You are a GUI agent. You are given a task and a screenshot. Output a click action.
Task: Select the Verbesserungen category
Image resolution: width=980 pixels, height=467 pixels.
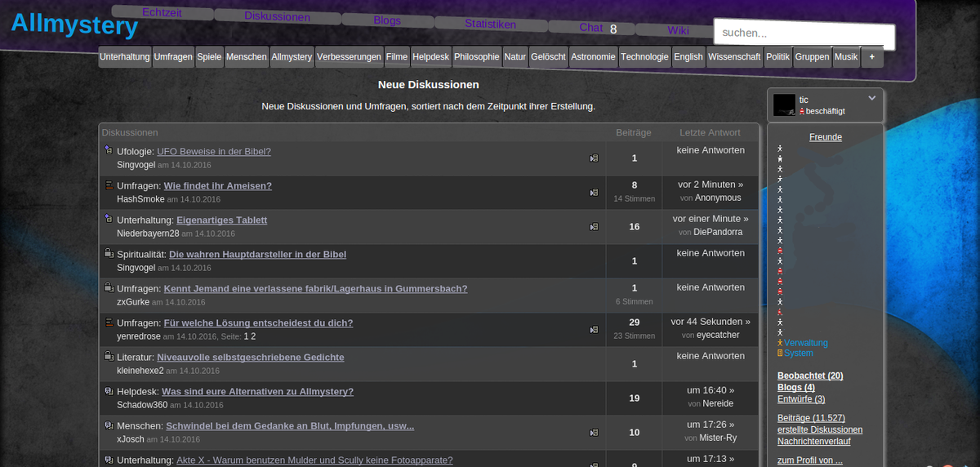pyautogui.click(x=349, y=57)
